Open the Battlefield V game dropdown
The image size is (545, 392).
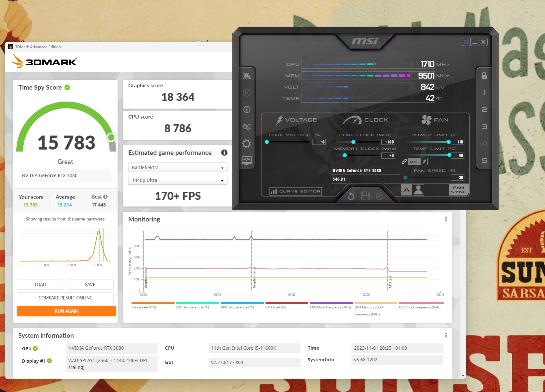[x=178, y=167]
